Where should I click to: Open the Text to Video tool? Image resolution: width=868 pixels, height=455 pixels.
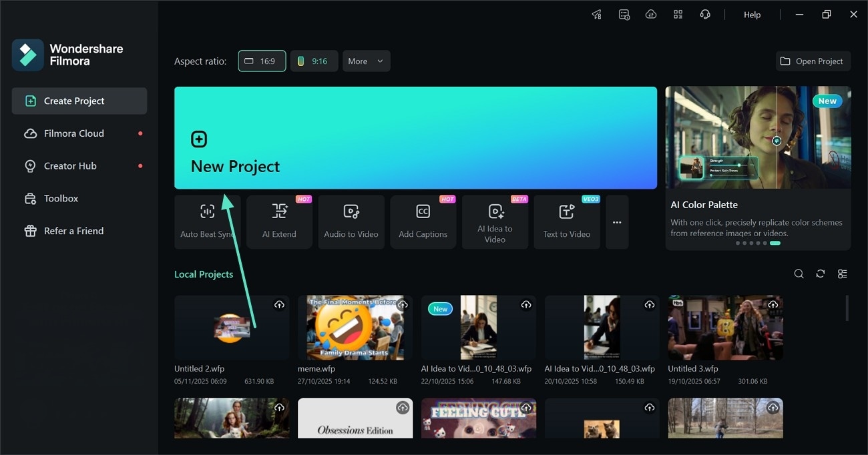[x=567, y=222]
